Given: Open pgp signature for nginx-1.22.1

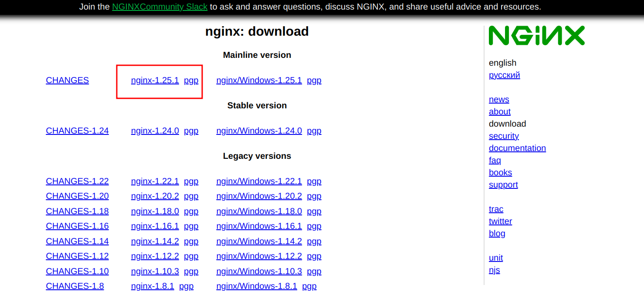Looking at the screenshot, I should [191, 181].
